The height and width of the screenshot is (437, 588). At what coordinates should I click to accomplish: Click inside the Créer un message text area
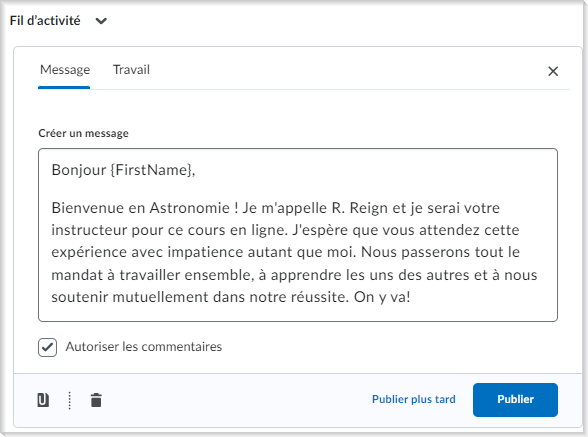point(298,235)
